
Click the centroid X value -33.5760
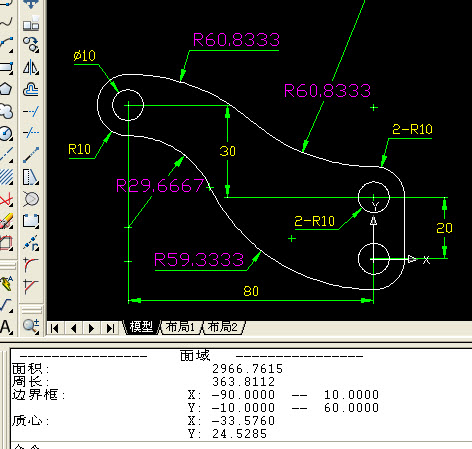pyautogui.click(x=243, y=421)
